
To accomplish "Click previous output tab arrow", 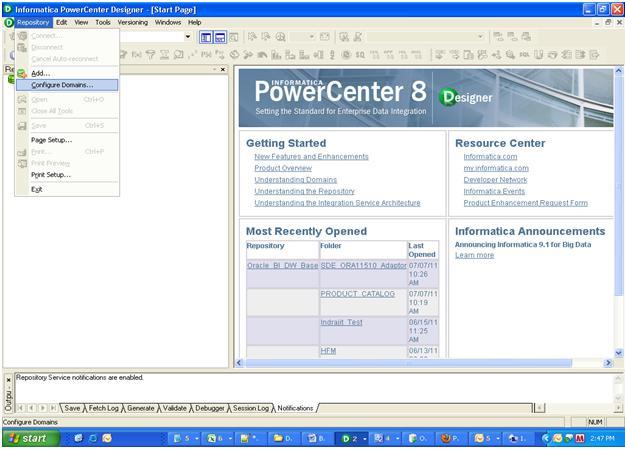I will 31,408.
